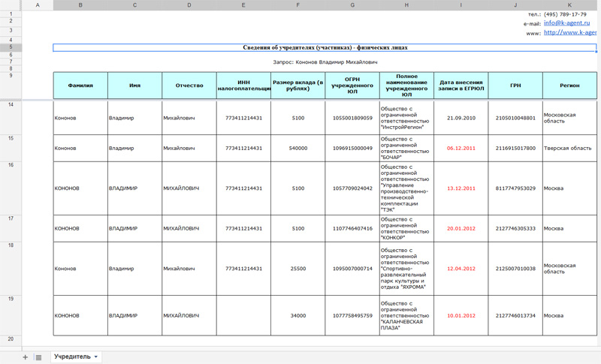Select row 19 header
This screenshot has width=601, height=364.
pos(11,299)
